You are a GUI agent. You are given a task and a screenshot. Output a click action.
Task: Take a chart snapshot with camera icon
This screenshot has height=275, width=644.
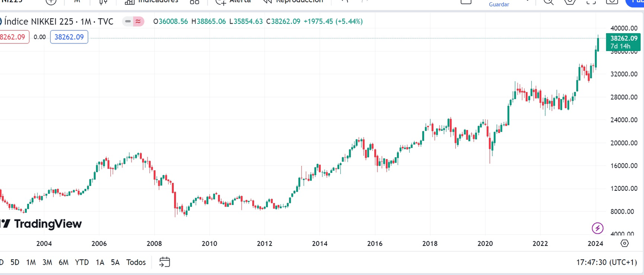coord(612,3)
